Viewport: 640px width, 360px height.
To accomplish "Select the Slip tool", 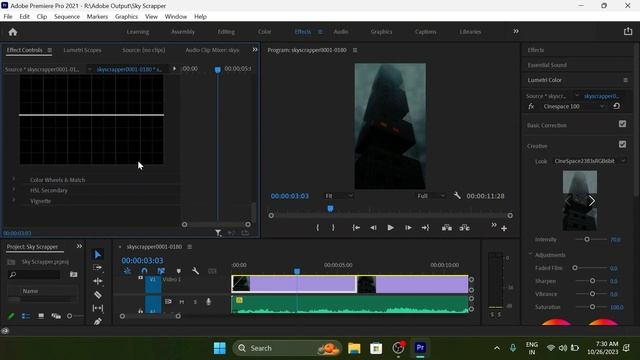I will pos(98,308).
